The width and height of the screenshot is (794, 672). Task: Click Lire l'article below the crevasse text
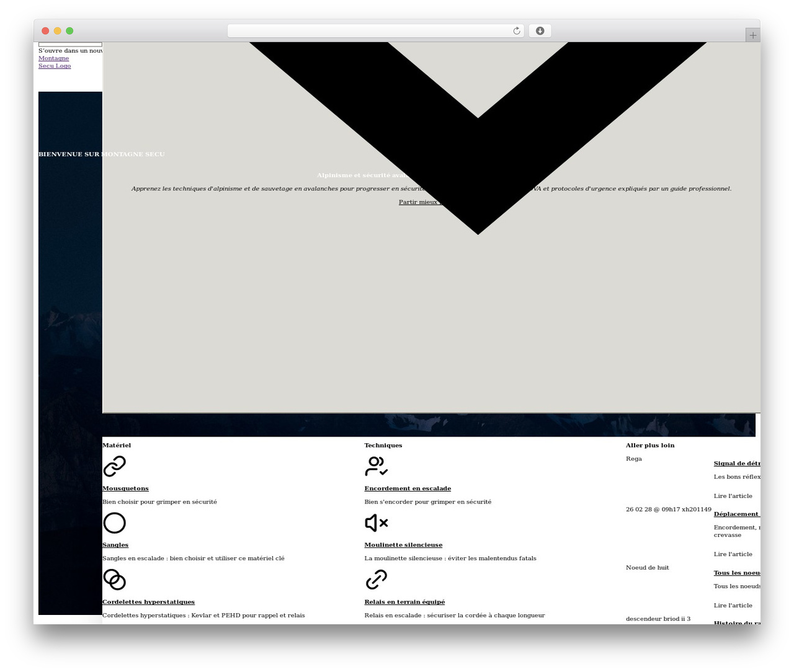point(733,554)
